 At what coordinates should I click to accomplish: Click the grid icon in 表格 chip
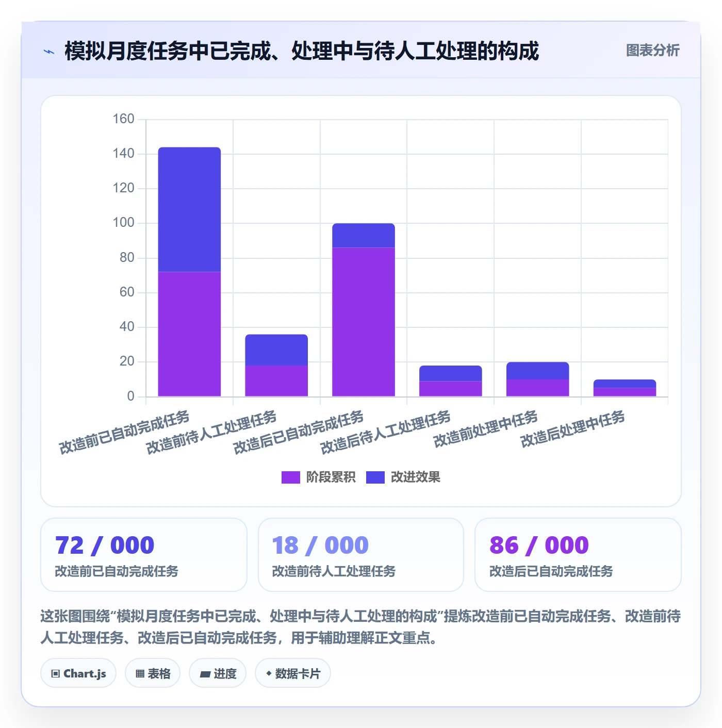[140, 674]
